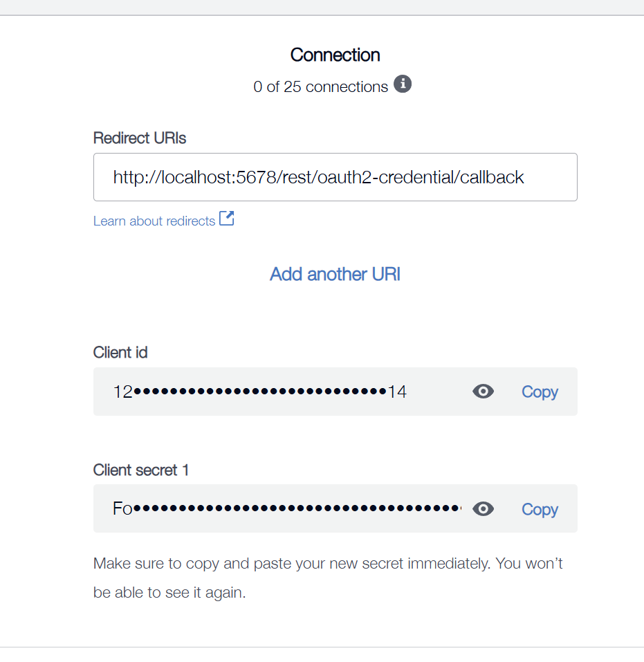
Task: Click the masked Client secret 1 dots
Action: click(297, 508)
